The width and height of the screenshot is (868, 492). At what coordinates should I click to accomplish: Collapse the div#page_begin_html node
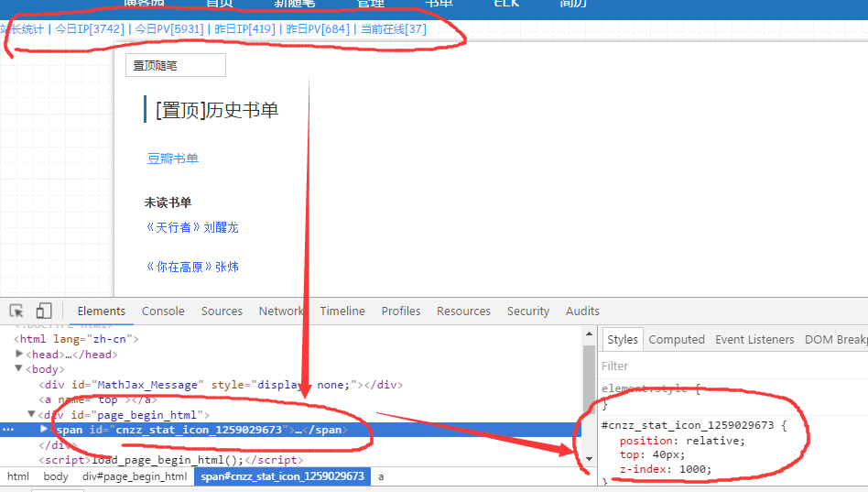point(31,414)
